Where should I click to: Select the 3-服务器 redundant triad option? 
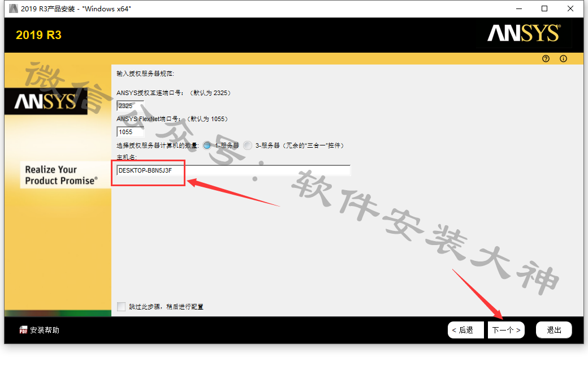(248, 145)
